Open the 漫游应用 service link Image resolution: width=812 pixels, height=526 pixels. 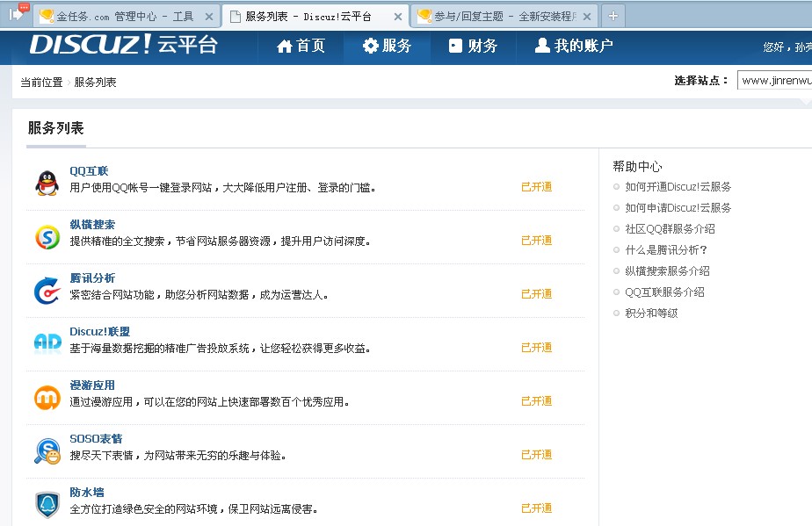point(92,385)
